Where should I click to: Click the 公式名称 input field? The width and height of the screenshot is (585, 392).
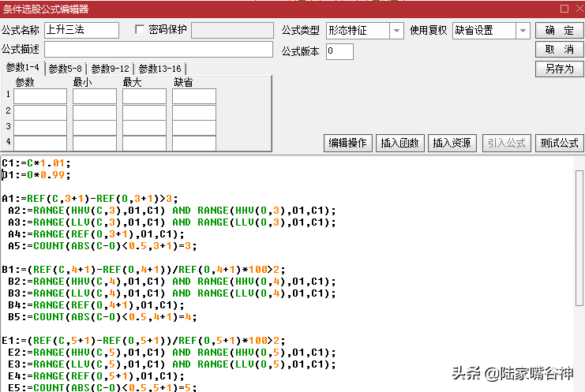(82, 31)
